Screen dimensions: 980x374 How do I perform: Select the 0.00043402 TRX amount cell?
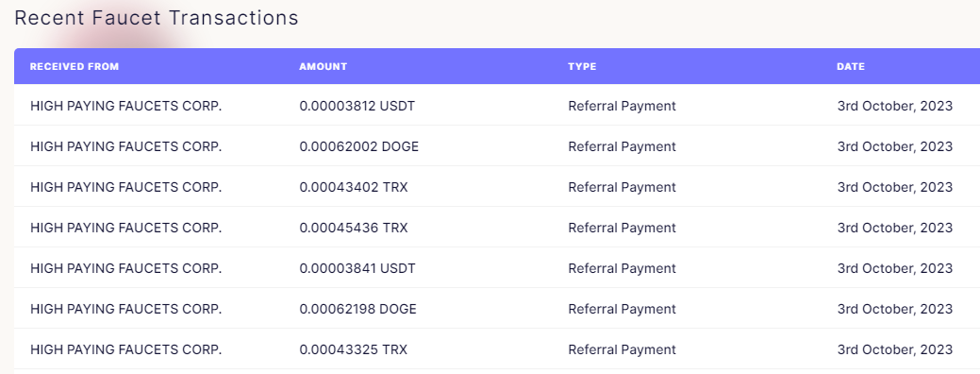[353, 187]
